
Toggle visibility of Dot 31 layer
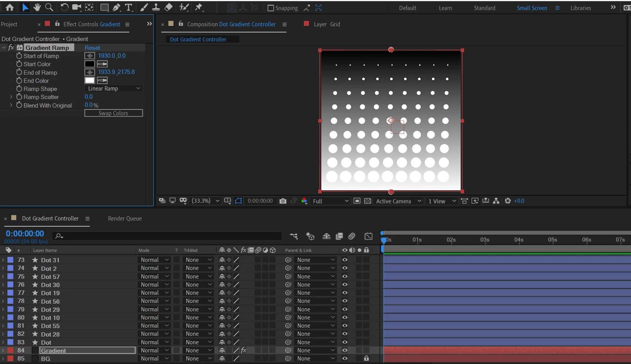tap(345, 260)
